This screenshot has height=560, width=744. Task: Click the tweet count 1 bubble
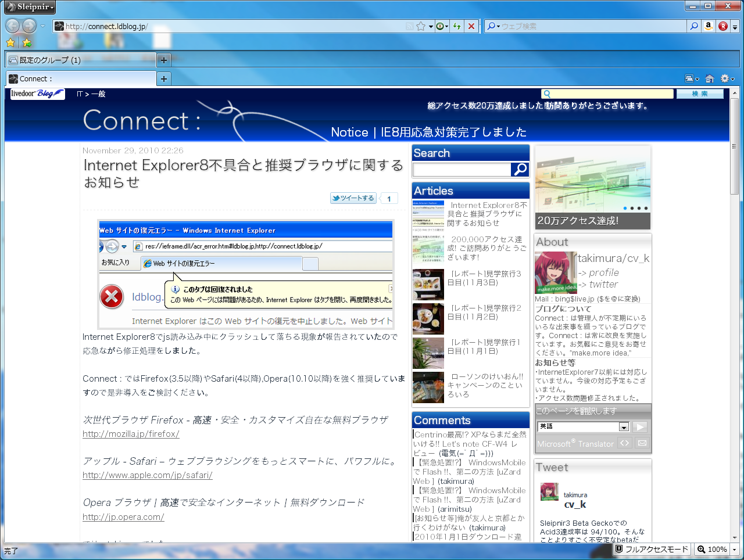pyautogui.click(x=389, y=199)
